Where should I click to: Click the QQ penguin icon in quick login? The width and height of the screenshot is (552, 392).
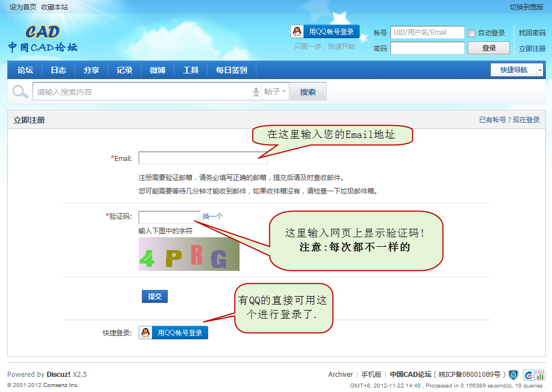tap(146, 333)
